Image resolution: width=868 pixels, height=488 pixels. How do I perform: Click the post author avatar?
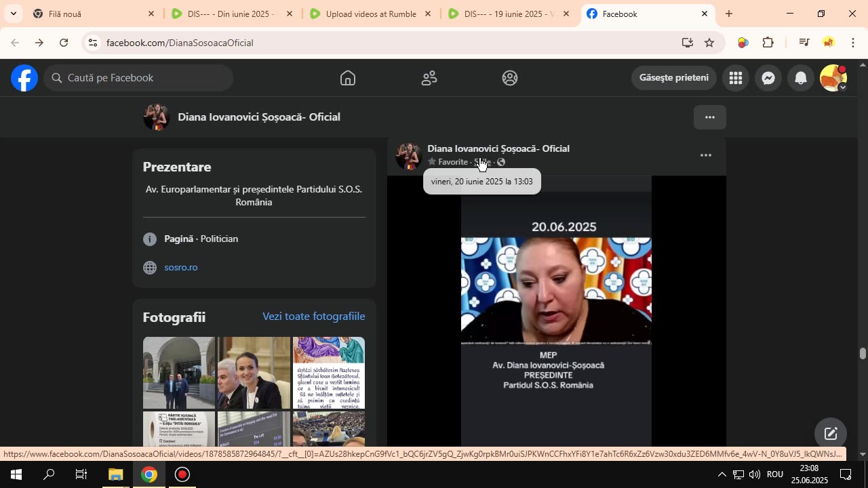tap(409, 156)
